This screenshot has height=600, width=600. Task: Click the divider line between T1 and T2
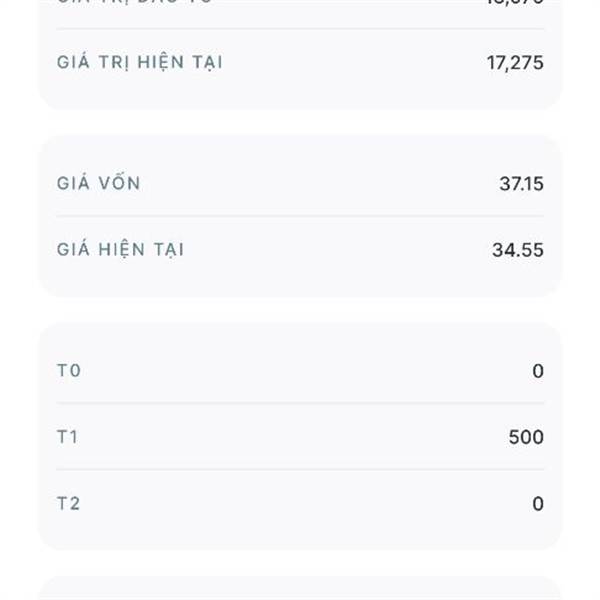tap(300, 470)
